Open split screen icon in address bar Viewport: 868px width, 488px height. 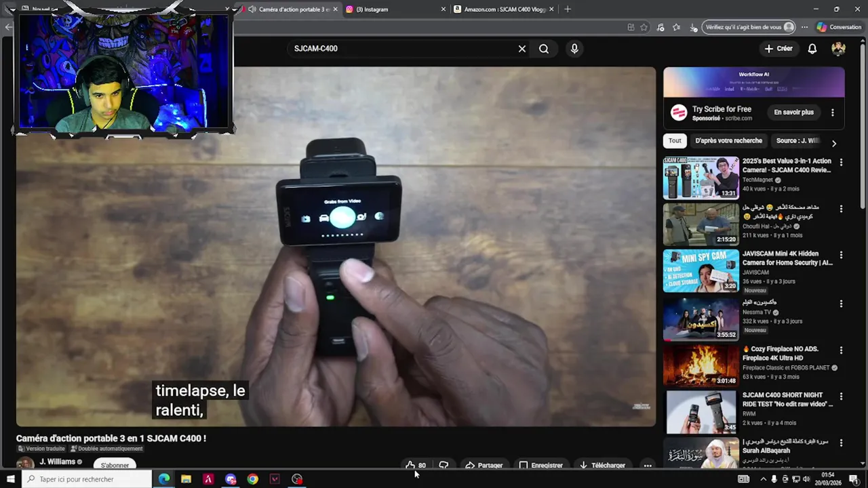point(631,27)
